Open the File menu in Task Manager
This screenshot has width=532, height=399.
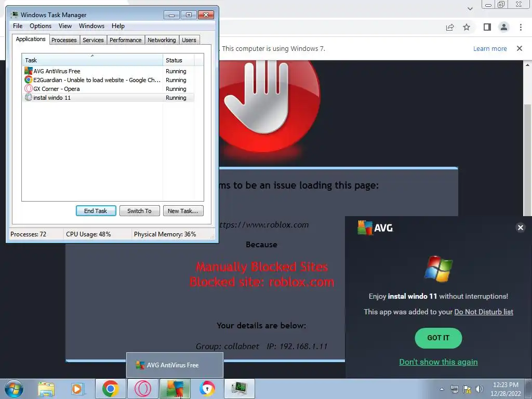18,26
